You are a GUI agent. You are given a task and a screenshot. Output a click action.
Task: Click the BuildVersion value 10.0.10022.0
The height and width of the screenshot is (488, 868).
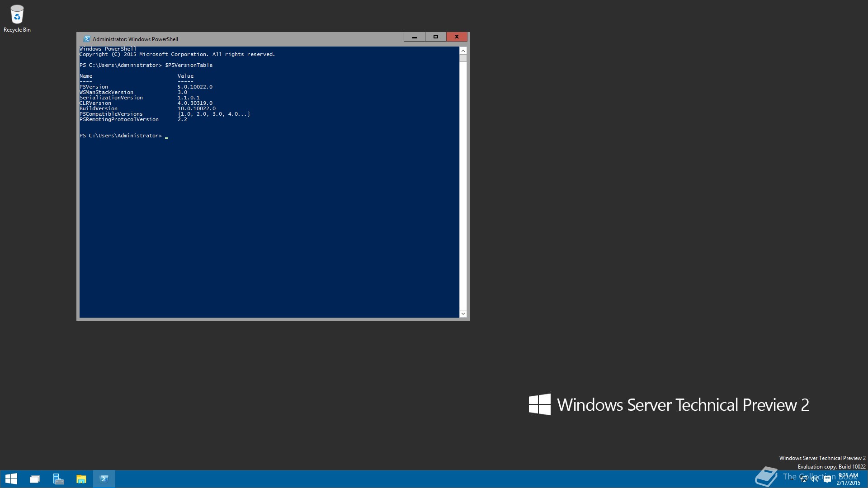(x=196, y=108)
